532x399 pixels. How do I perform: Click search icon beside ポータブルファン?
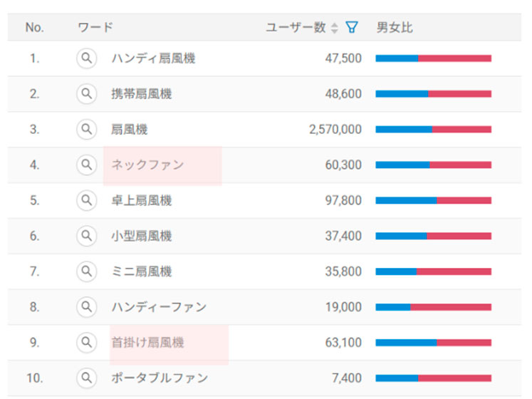pyautogui.click(x=86, y=378)
